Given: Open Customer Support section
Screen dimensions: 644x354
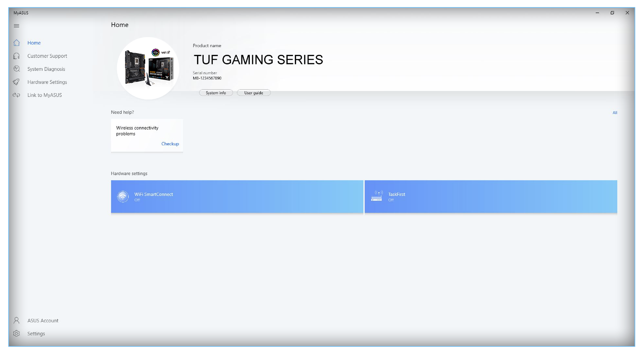Looking at the screenshot, I should [x=47, y=56].
